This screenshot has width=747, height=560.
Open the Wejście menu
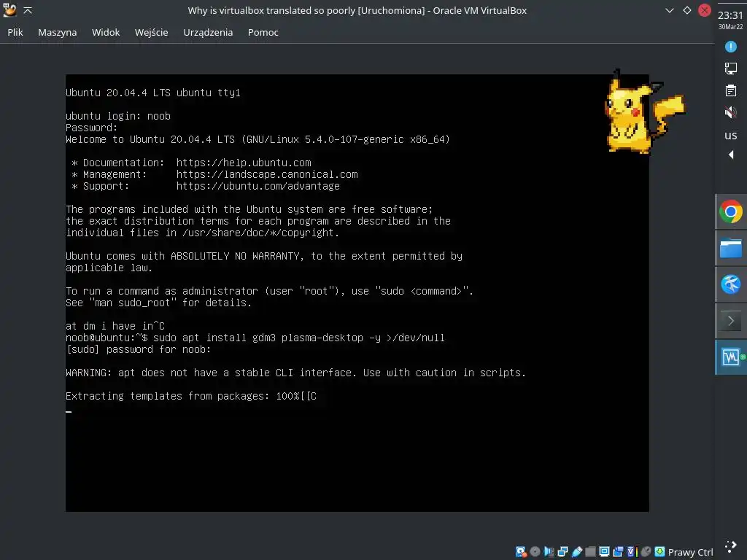point(152,32)
